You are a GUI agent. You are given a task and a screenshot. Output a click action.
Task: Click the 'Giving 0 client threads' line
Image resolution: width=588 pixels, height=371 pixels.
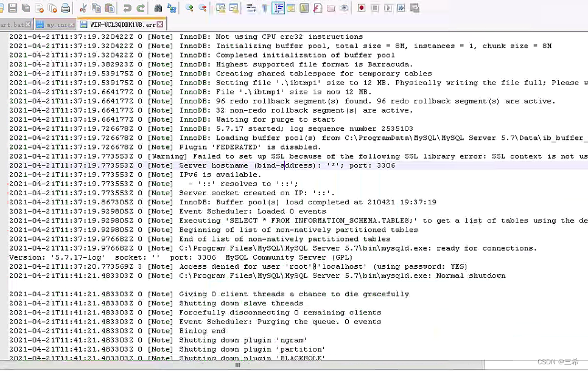(209, 294)
